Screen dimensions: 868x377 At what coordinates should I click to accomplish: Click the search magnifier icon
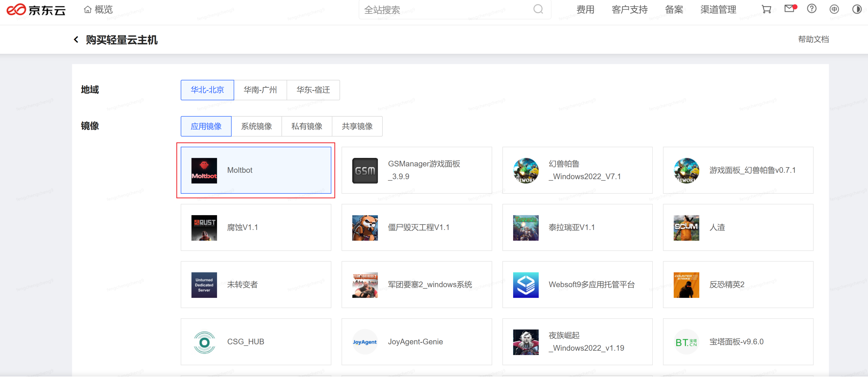538,9
